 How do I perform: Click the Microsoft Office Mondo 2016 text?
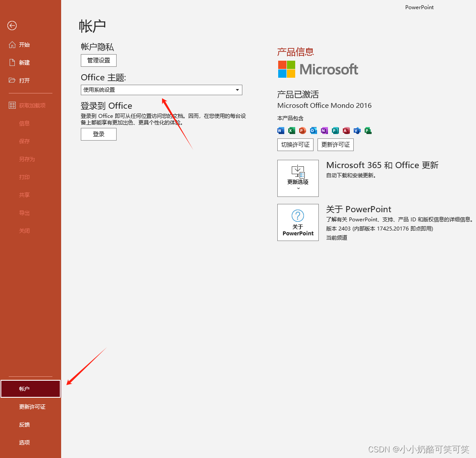coord(324,105)
